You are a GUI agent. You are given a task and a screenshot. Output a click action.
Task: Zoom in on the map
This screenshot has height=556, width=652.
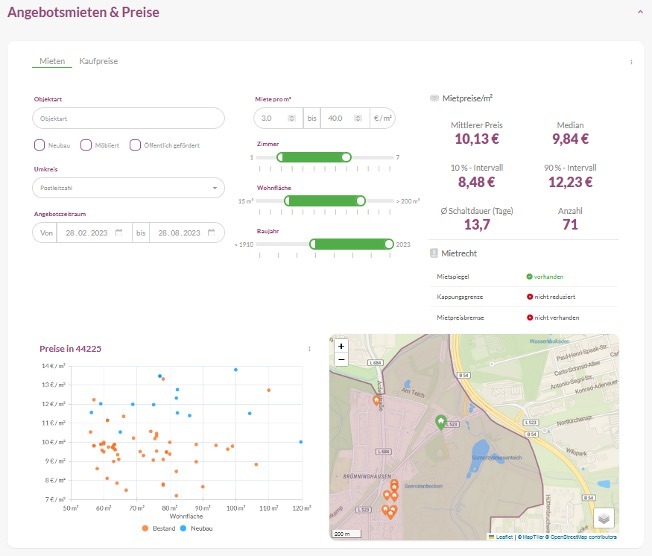(341, 346)
